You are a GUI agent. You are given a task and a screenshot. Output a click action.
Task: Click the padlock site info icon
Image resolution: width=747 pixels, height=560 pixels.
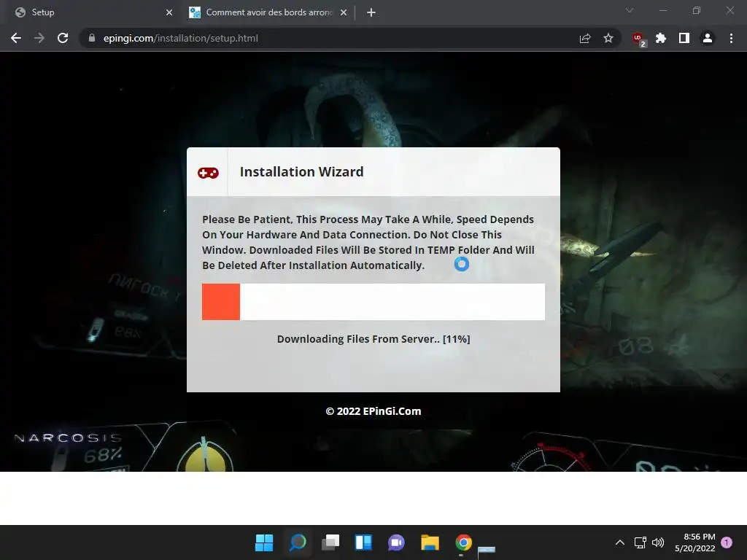(92, 38)
